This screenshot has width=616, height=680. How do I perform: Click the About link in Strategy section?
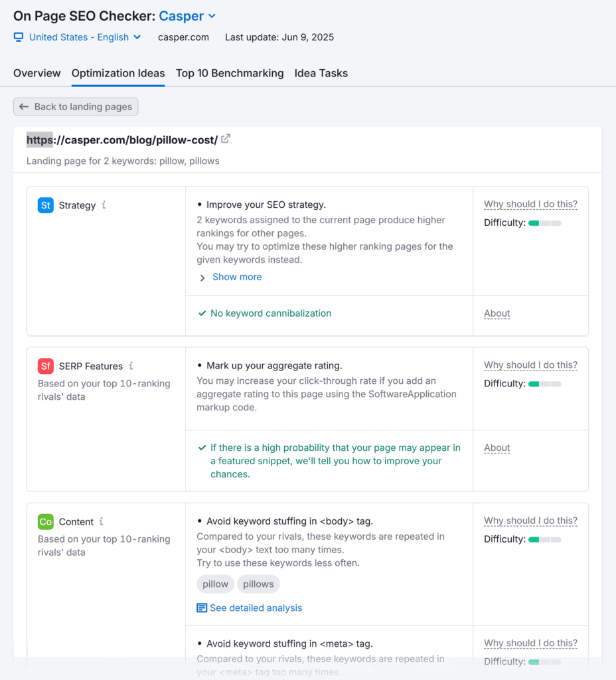[497, 313]
